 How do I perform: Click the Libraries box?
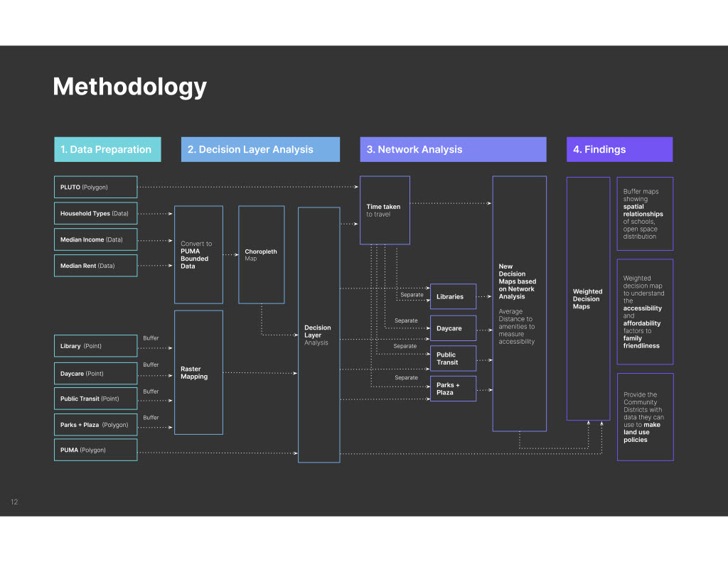point(453,296)
